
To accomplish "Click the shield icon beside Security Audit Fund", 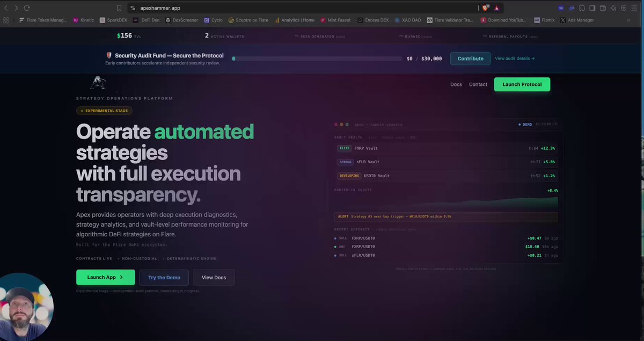I will point(109,55).
